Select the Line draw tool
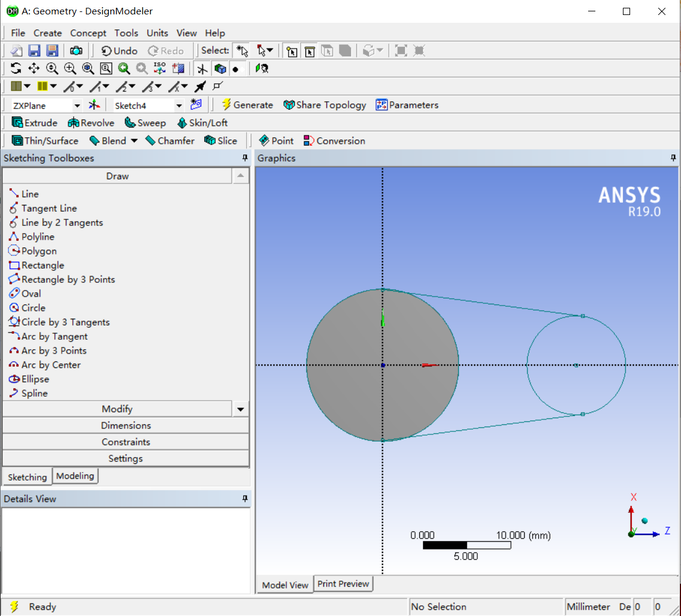This screenshot has height=616, width=681. pyautogui.click(x=25, y=194)
